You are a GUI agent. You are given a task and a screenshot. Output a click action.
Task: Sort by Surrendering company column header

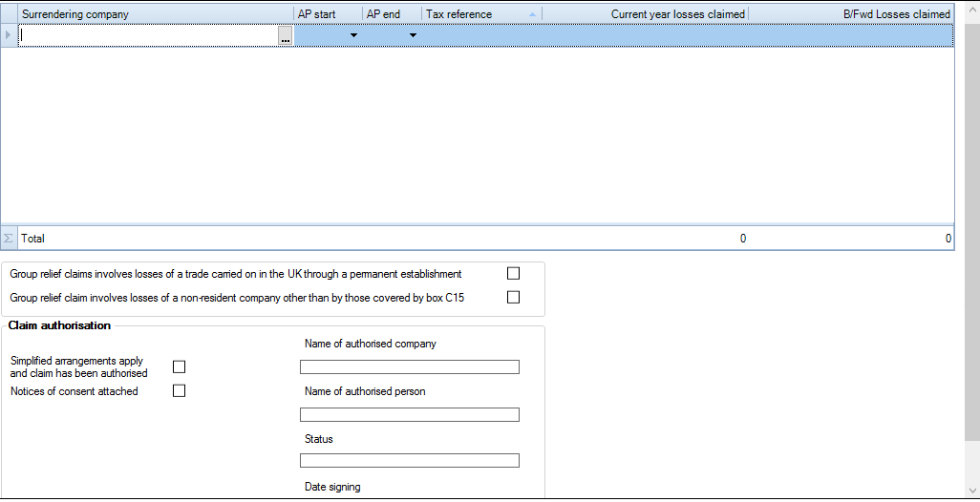point(156,13)
